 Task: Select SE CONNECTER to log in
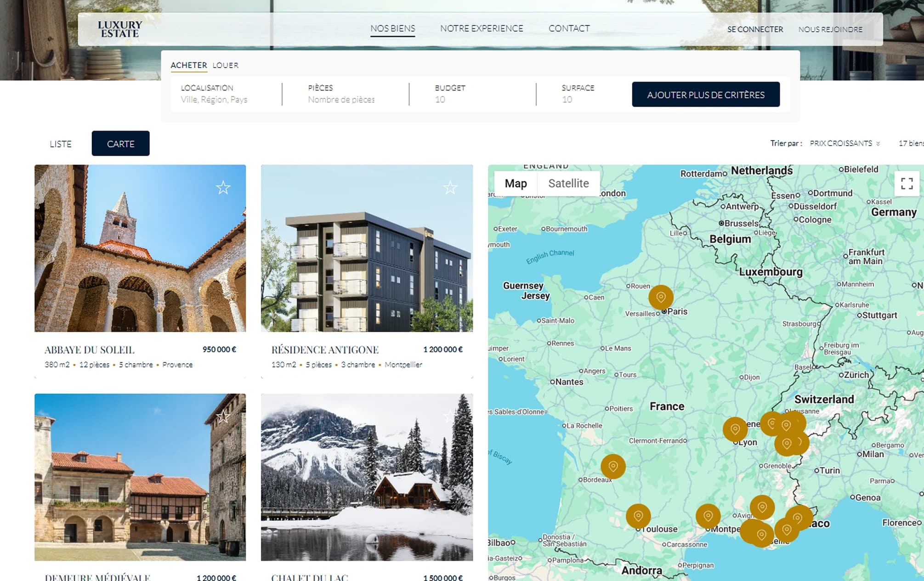(x=755, y=29)
